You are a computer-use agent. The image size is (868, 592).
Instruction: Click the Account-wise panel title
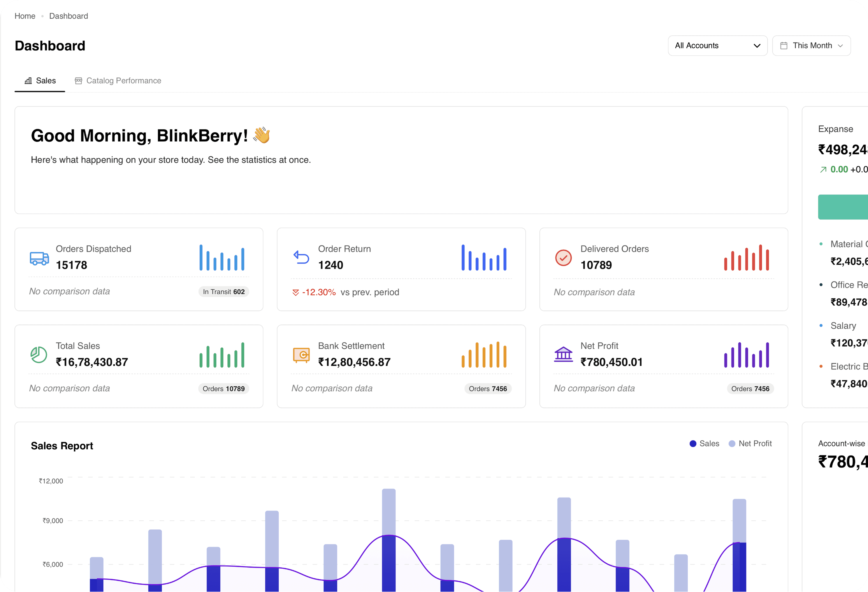842,443
